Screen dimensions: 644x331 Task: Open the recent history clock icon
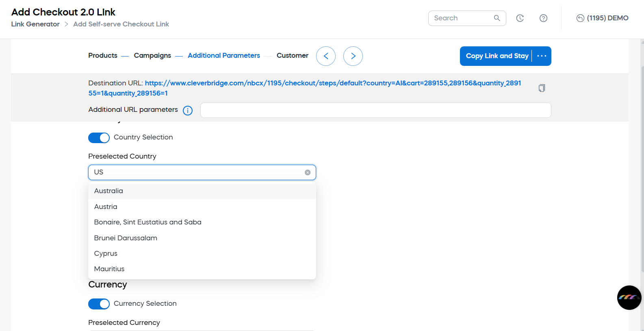(520, 18)
